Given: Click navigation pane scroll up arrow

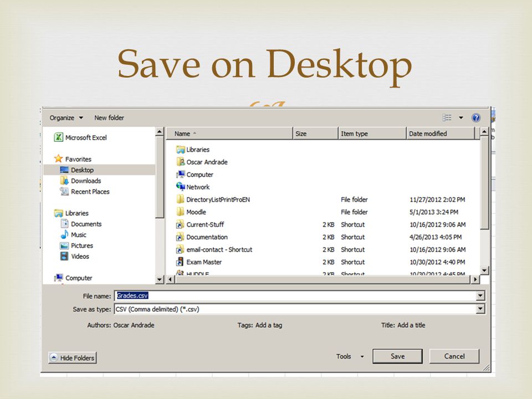Looking at the screenshot, I should [x=160, y=132].
